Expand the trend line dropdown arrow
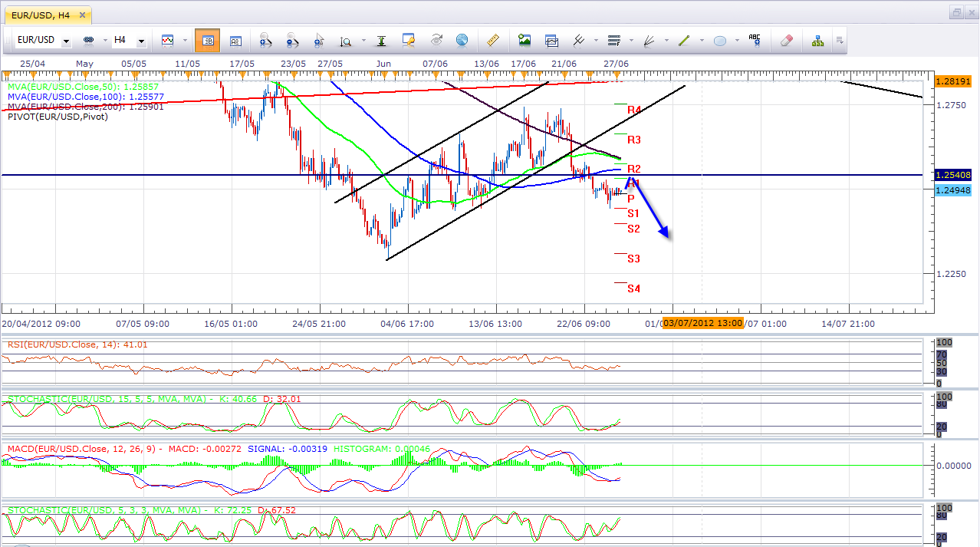This screenshot has height=547, width=980. (701, 41)
